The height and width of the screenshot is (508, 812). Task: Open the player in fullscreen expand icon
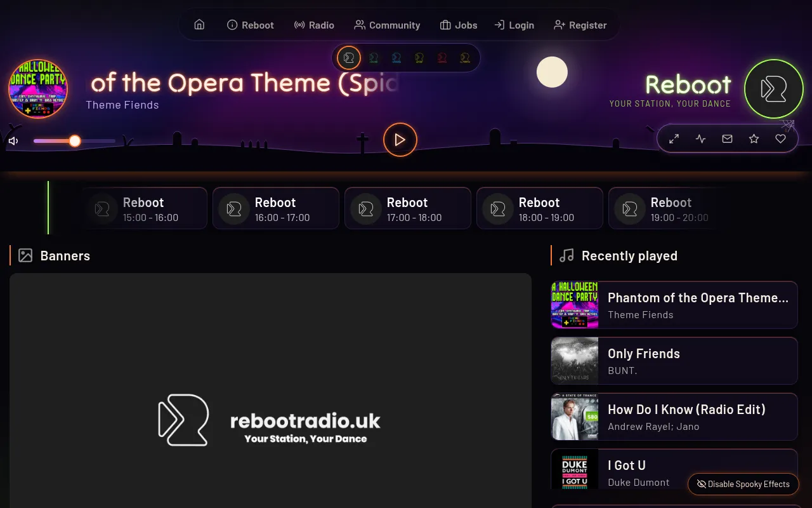674,138
